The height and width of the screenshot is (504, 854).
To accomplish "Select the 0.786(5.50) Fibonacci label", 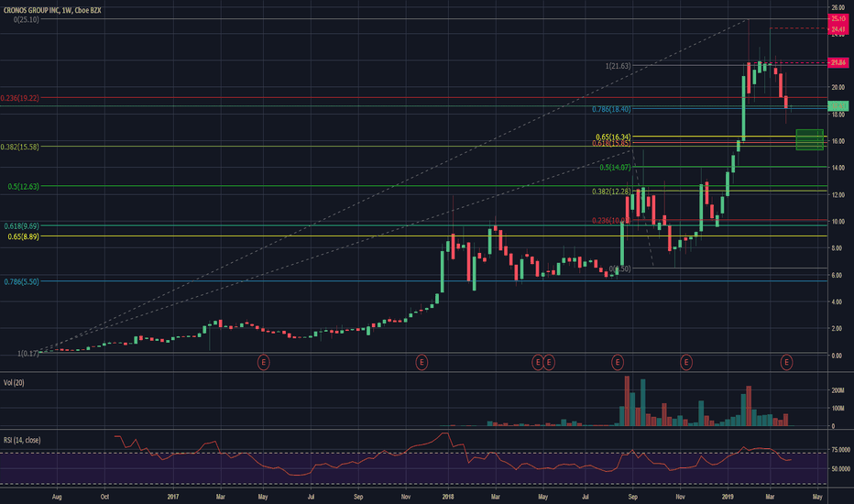I will point(22,282).
